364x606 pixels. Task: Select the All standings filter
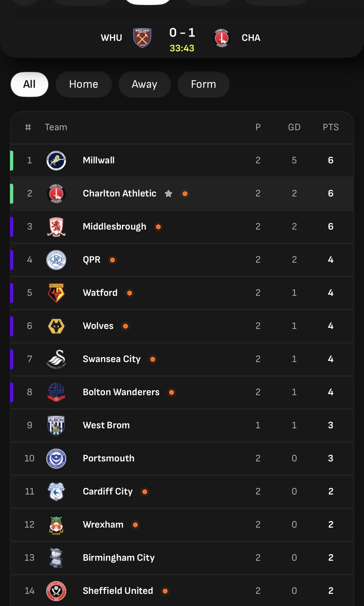30,84
